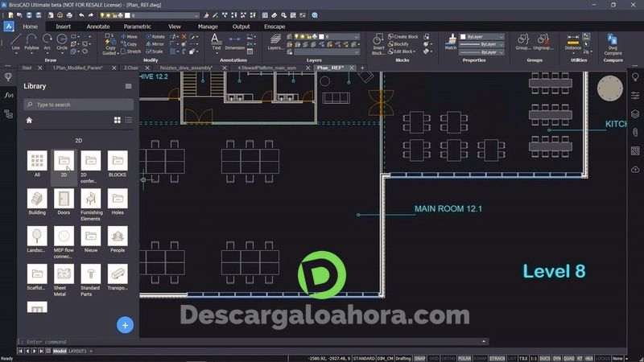Open the Parametric ribbon tab
644x362 pixels.
(137, 27)
